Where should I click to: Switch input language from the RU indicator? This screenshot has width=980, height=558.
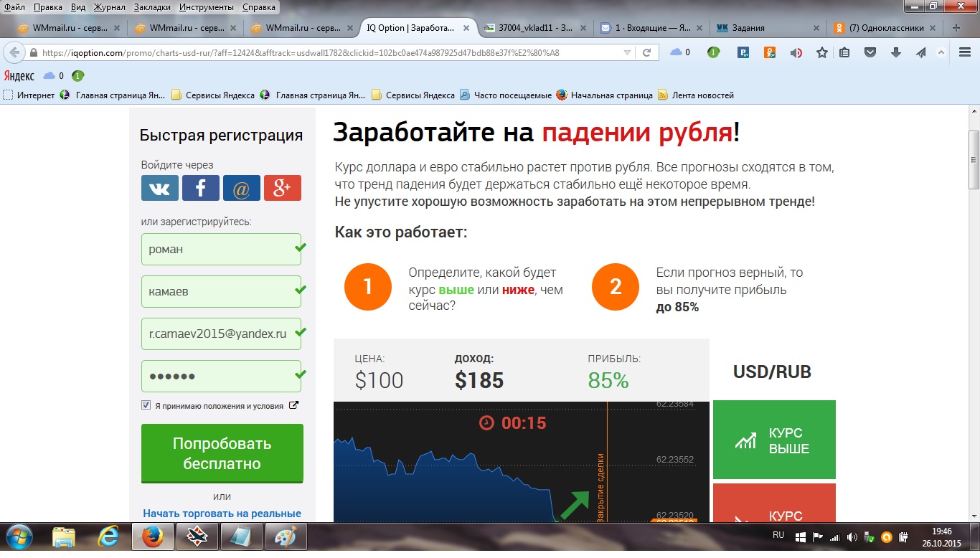click(778, 535)
